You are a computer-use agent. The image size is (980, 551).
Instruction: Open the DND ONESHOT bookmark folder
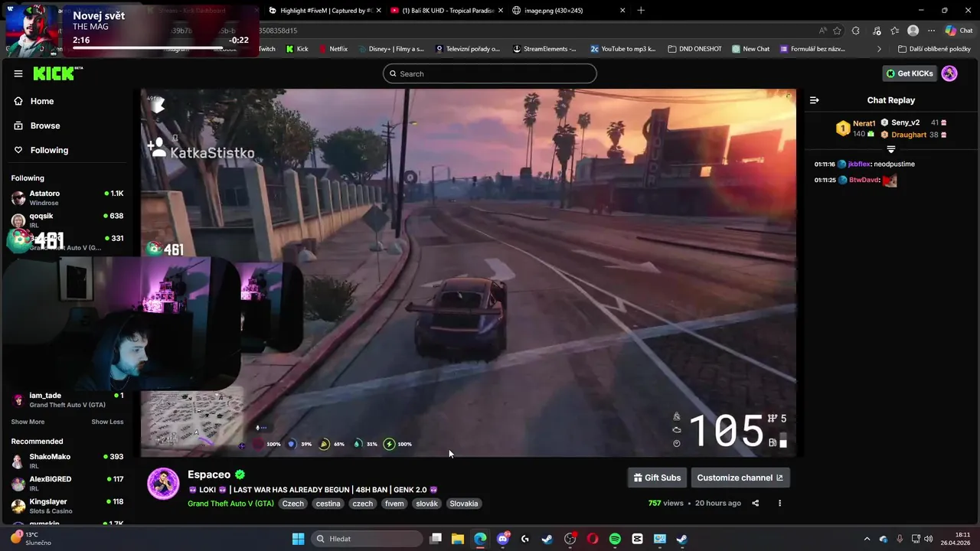point(694,49)
